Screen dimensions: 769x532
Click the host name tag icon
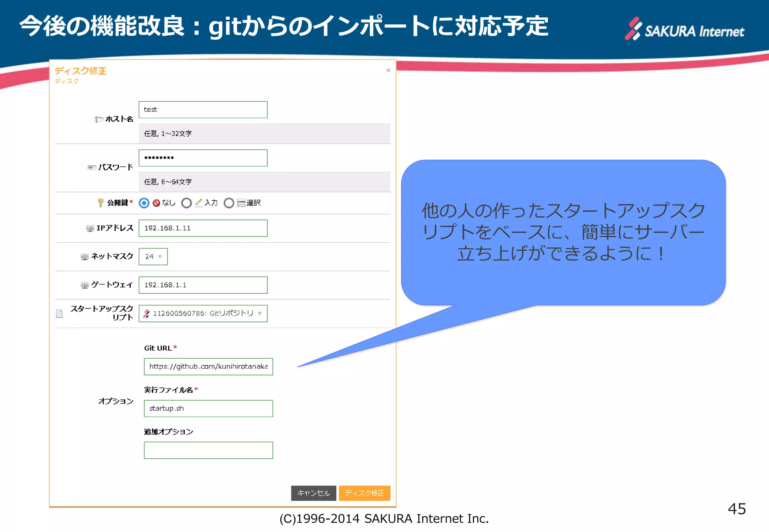tap(99, 119)
